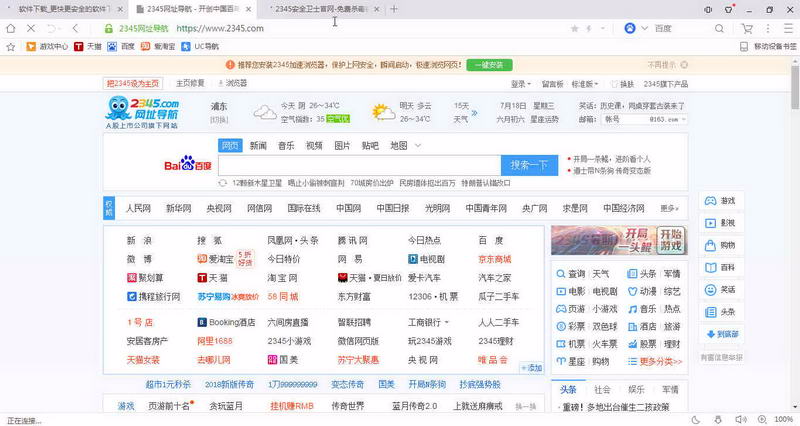Open the UC导航 bookmark
800x426 pixels.
[x=200, y=46]
